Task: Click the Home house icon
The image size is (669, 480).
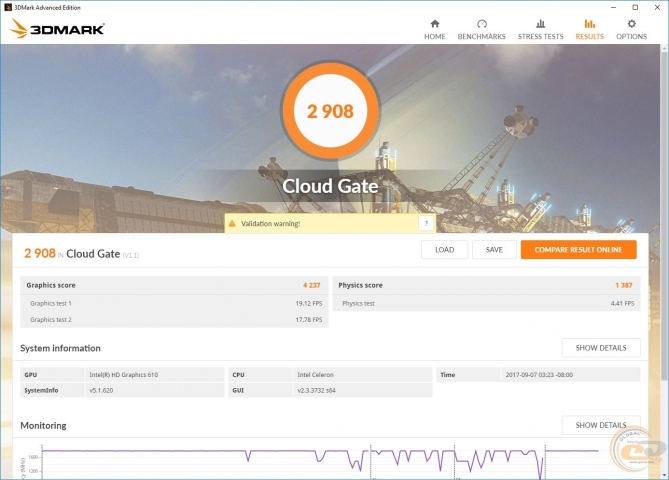Action: click(x=434, y=23)
